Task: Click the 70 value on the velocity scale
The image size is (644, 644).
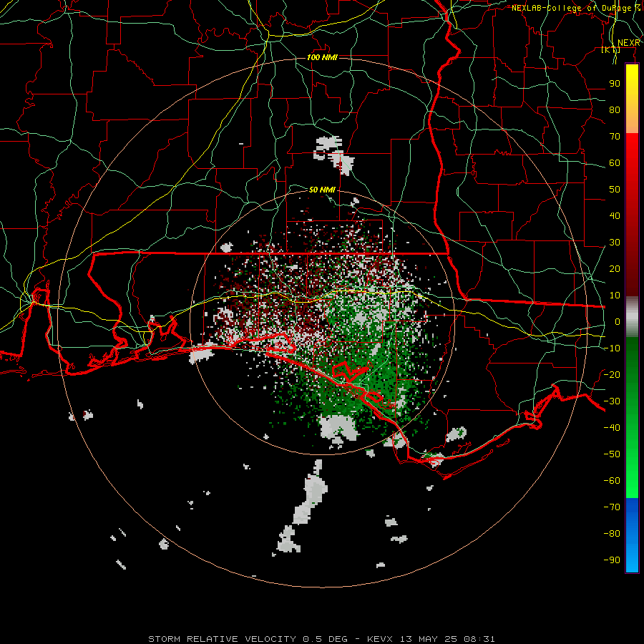Action: [x=615, y=137]
